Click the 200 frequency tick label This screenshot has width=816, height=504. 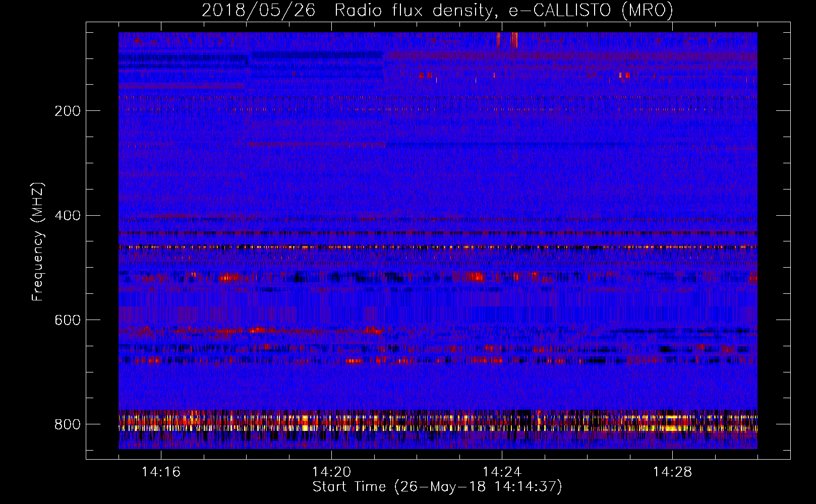pyautogui.click(x=68, y=111)
